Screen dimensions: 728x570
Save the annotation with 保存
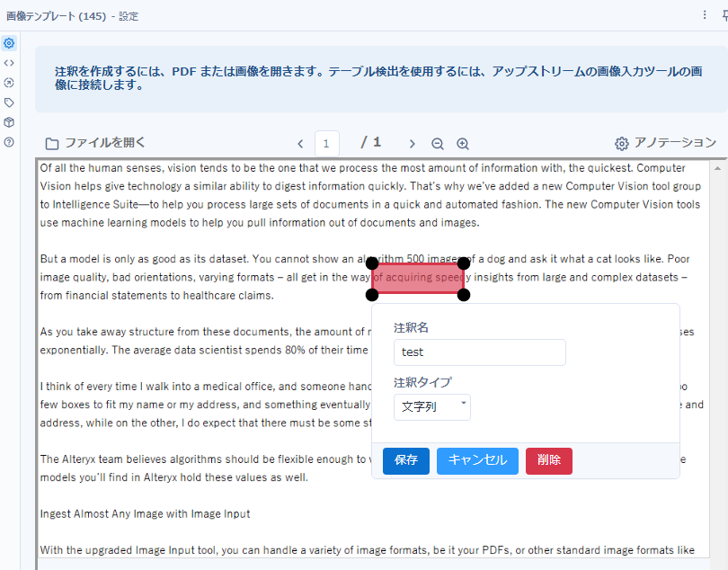coord(406,460)
